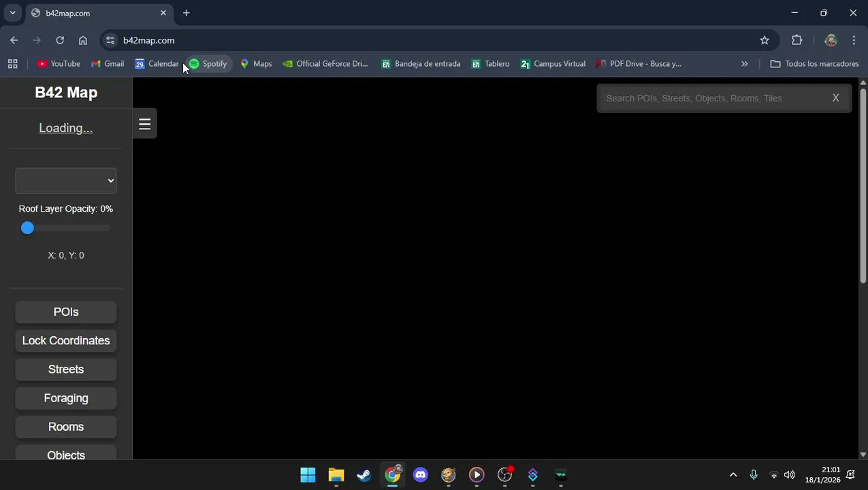The height and width of the screenshot is (490, 868).
Task: Click the Rooms button
Action: 66,427
